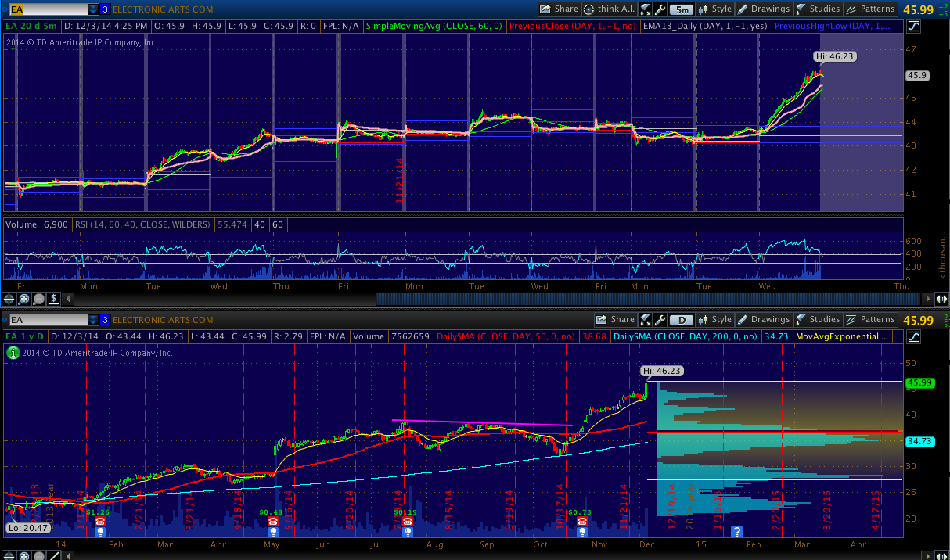Open think A.I. on top chart

tap(610, 9)
